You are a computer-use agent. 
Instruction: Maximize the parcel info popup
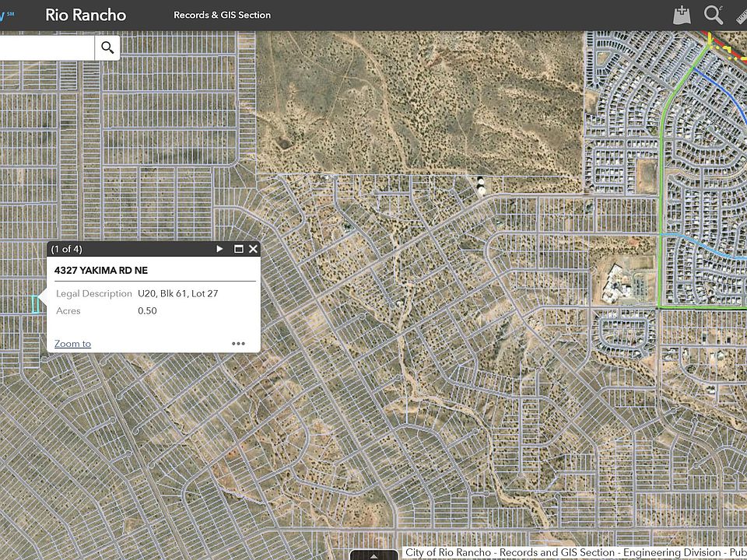tap(239, 249)
